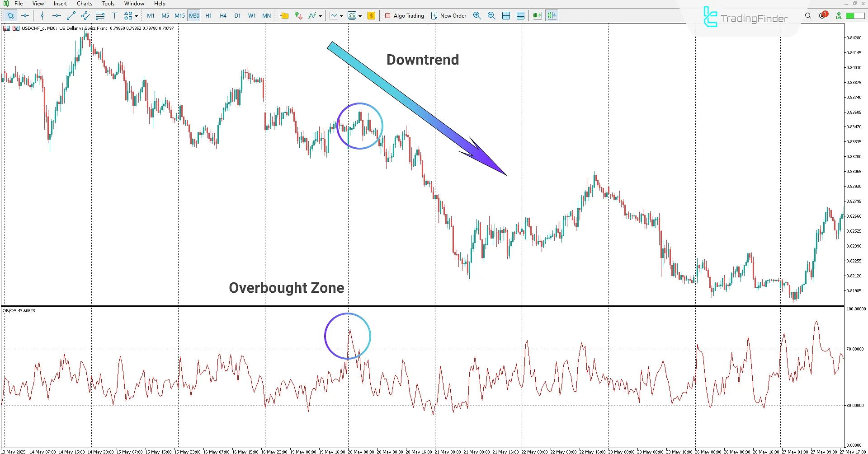Toggle chart auto scroll
The image size is (868, 454).
tap(537, 15)
